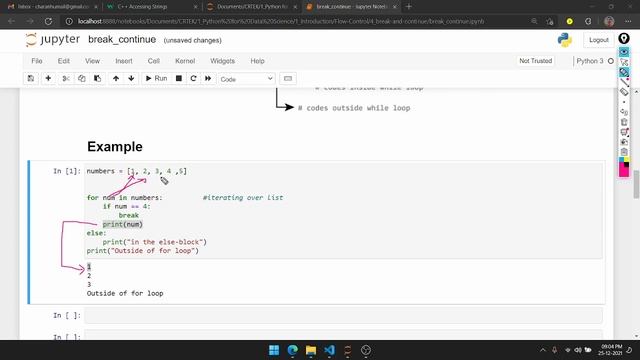640x360 pixels.
Task: Click the empty code cell below output
Action: [x=343, y=316]
